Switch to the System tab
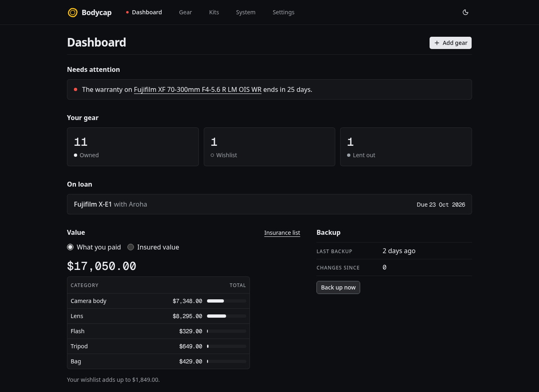Image resolution: width=539 pixels, height=392 pixels. [x=246, y=12]
